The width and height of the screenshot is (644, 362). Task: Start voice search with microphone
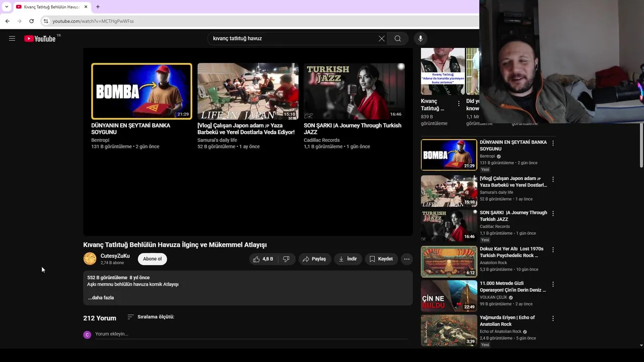(421, 38)
